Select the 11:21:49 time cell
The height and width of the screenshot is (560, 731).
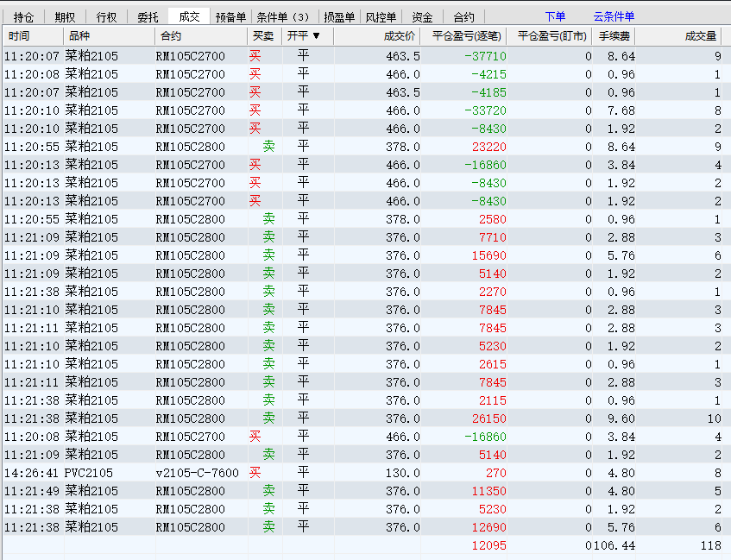32,491
